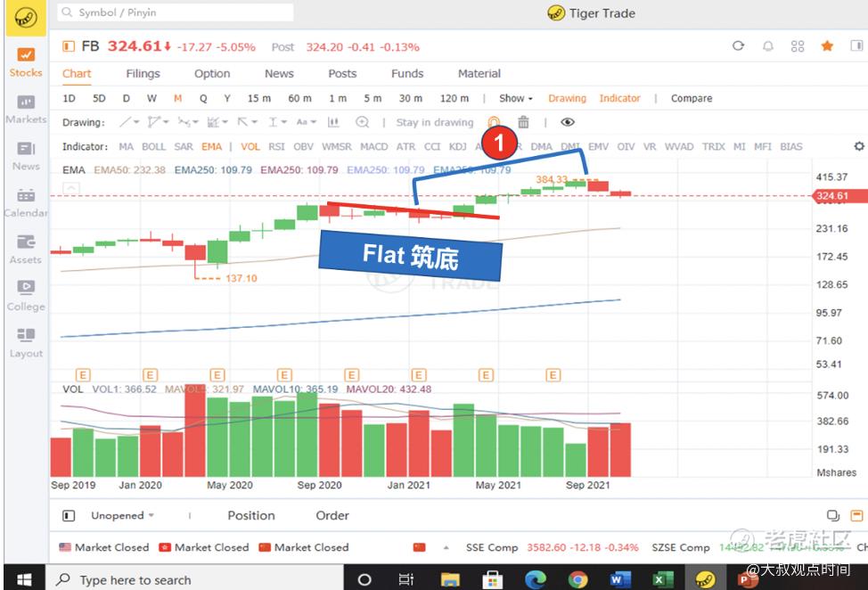Pick the polyline channel drawing tool

point(154,122)
